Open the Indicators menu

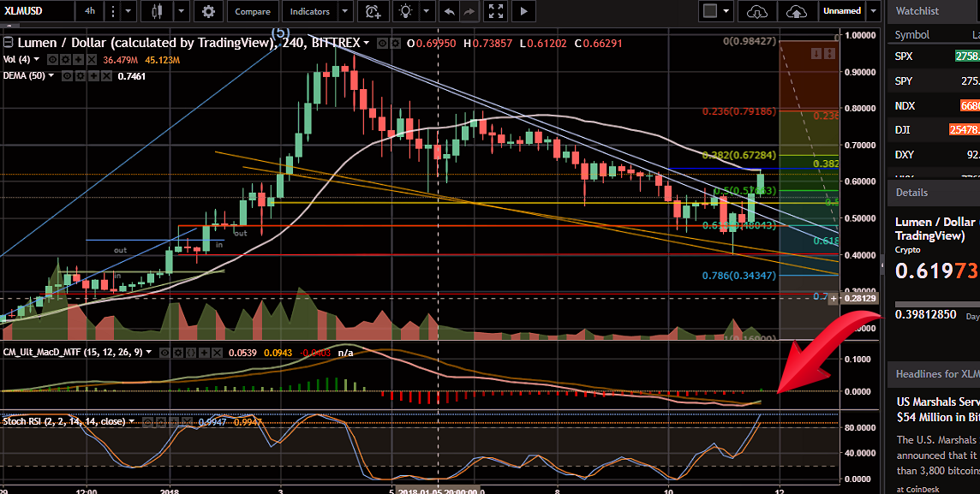coord(309,11)
